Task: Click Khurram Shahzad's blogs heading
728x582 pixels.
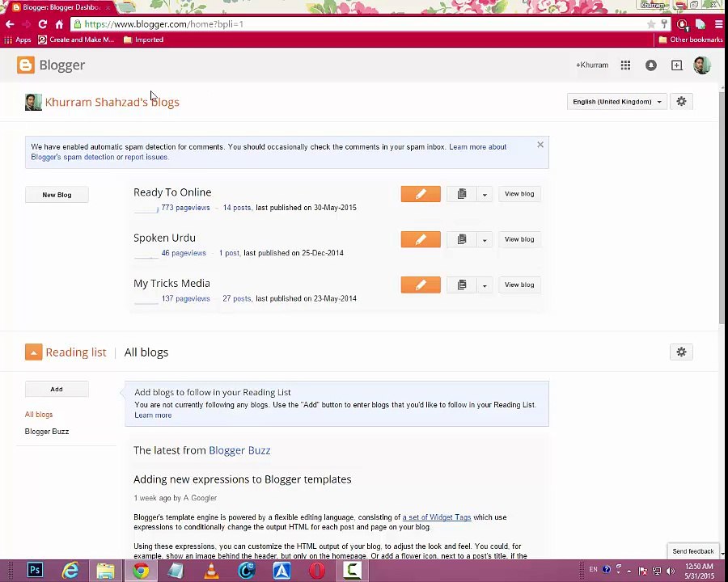Action: pyautogui.click(x=112, y=102)
